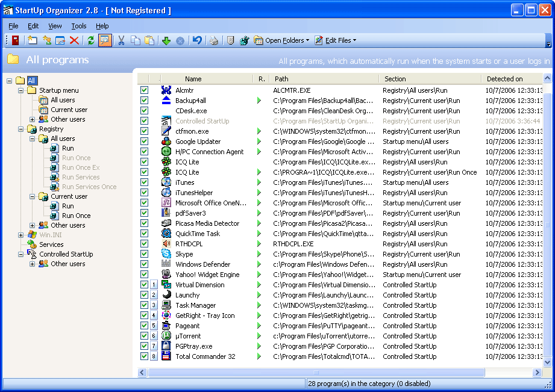Toggle the highlighted magnifier details toolbar icon

coord(104,40)
